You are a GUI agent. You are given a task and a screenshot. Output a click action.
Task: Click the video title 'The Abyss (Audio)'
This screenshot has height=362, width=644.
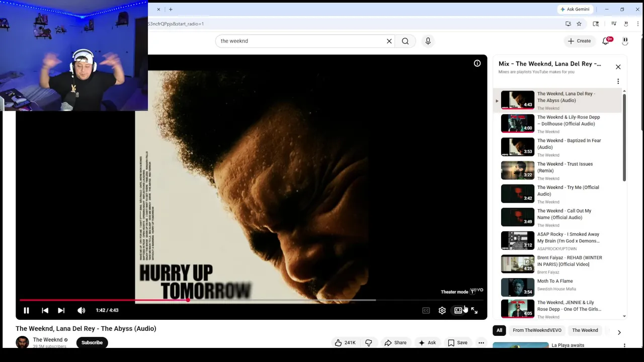(x=86, y=329)
